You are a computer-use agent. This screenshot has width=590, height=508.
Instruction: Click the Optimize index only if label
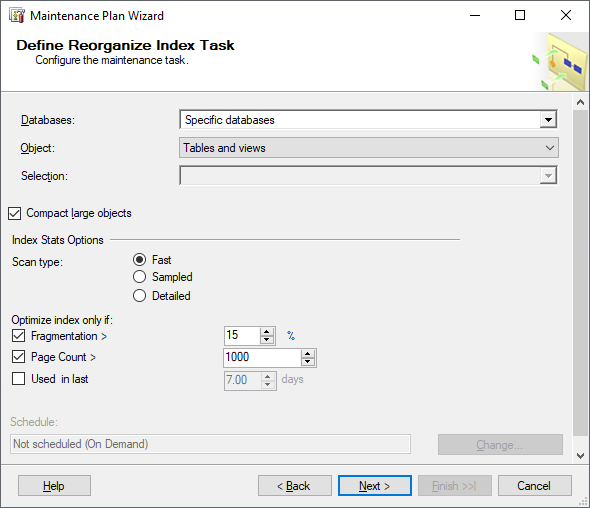(x=62, y=320)
